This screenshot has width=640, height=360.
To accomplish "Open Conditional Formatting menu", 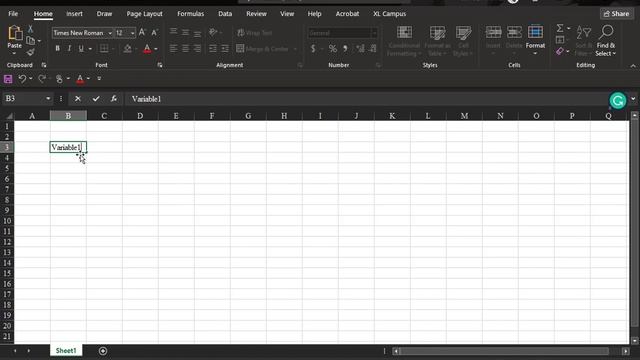I will pyautogui.click(x=404, y=41).
